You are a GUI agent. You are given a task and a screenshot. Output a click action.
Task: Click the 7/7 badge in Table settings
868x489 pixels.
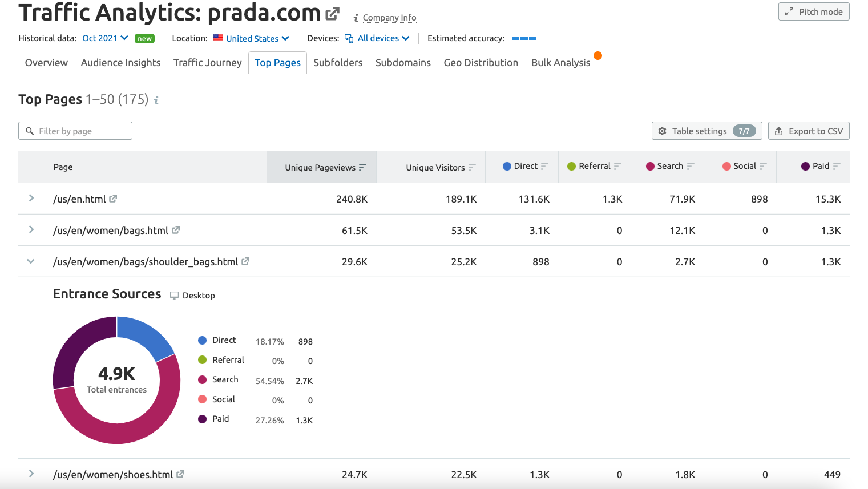click(744, 131)
